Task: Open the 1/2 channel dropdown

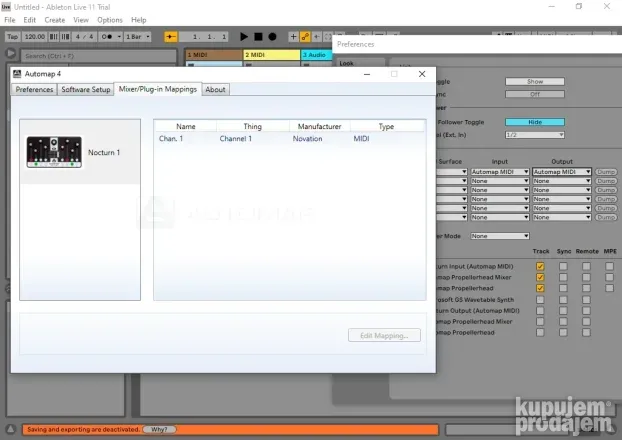Action: [535, 135]
